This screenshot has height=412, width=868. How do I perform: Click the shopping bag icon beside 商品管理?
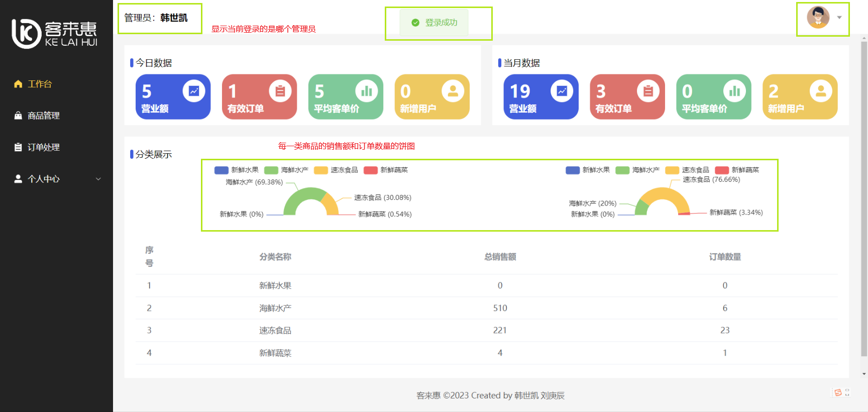(18, 116)
